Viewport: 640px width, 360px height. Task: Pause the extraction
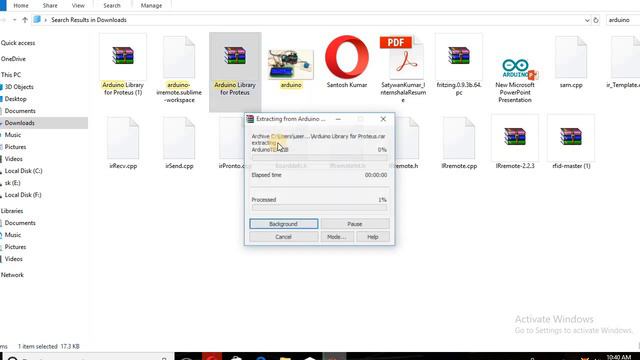point(355,224)
